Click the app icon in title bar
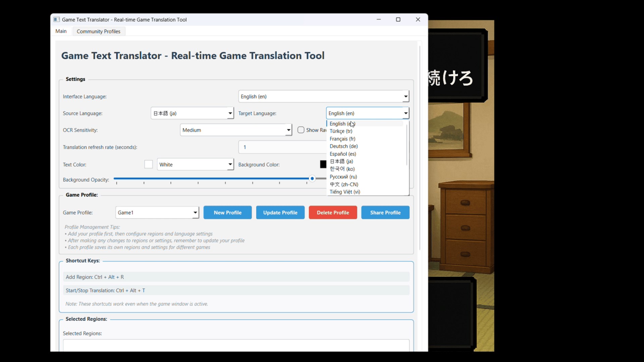The image size is (644, 362). tap(57, 19)
